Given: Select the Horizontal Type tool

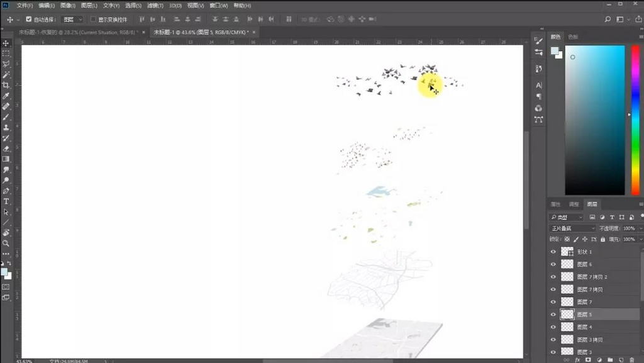Looking at the screenshot, I should [6, 201].
